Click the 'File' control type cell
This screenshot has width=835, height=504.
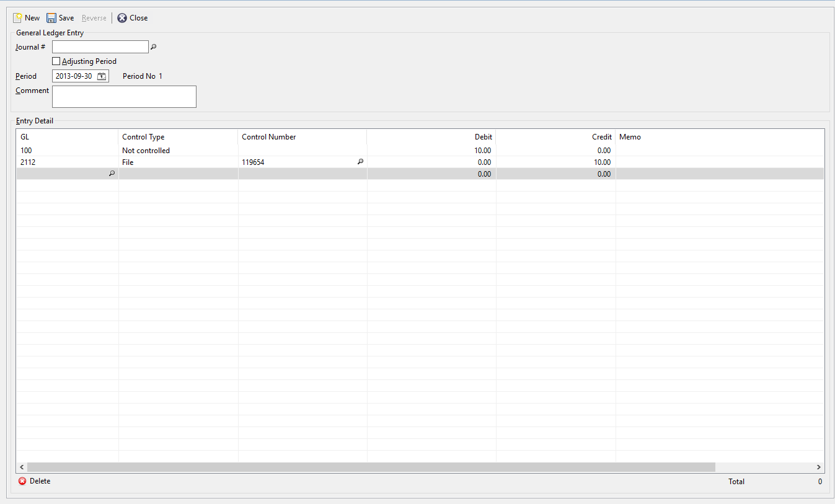[179, 162]
